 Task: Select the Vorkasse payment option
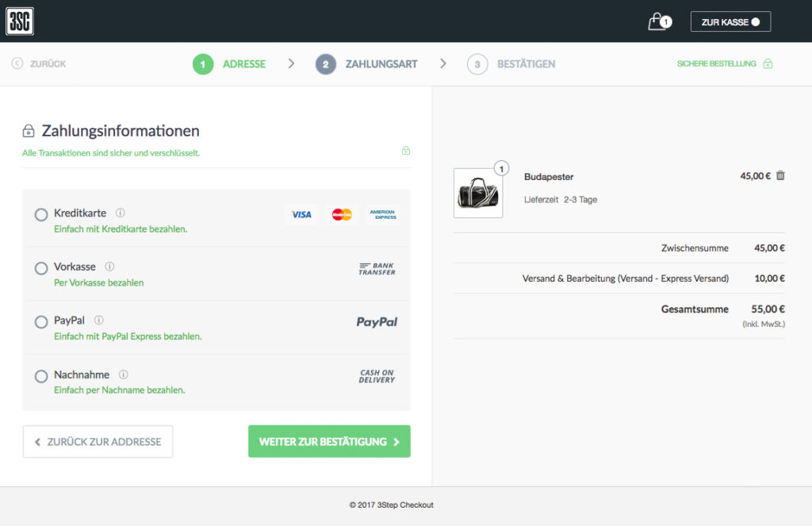[41, 268]
